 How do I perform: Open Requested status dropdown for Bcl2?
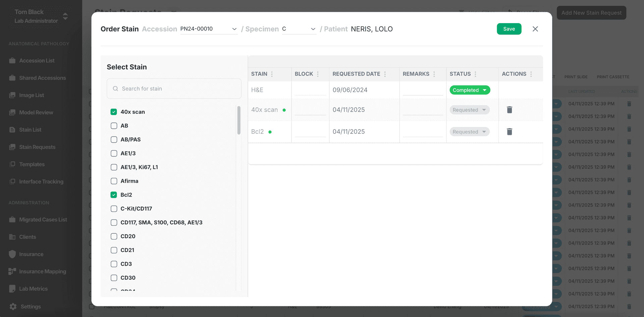click(x=469, y=131)
